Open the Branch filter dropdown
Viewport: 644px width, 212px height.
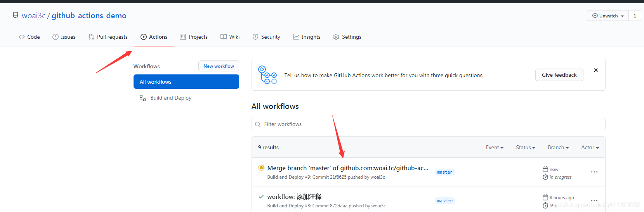[x=558, y=147]
